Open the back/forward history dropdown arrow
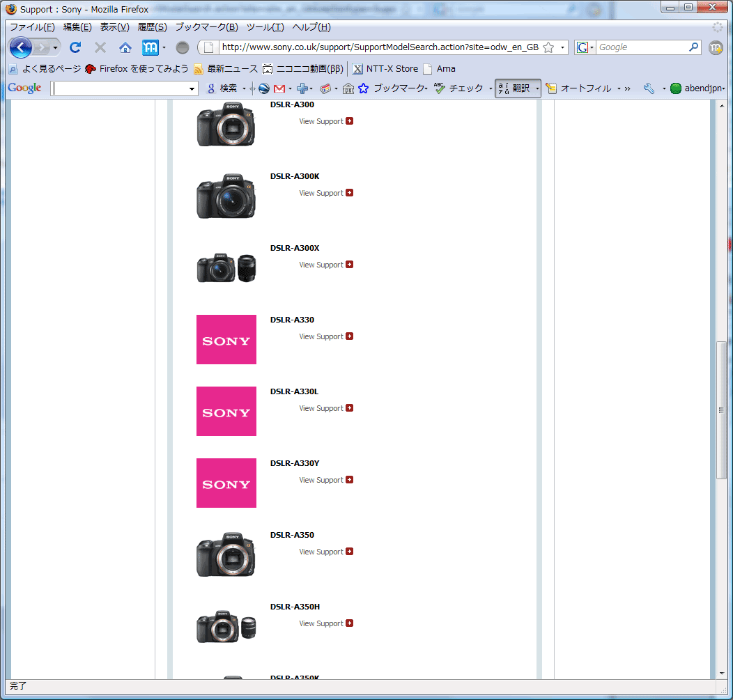Viewport: 733px width, 700px height. 55,47
